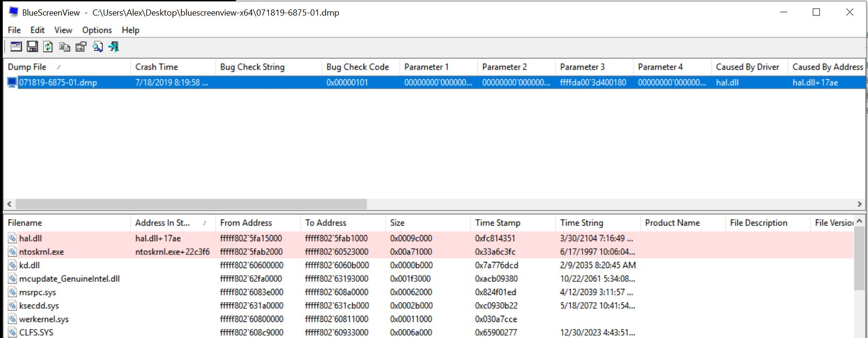Image resolution: width=868 pixels, height=338 pixels.
Task: Sort by Bug Check String column header
Action: click(x=269, y=67)
